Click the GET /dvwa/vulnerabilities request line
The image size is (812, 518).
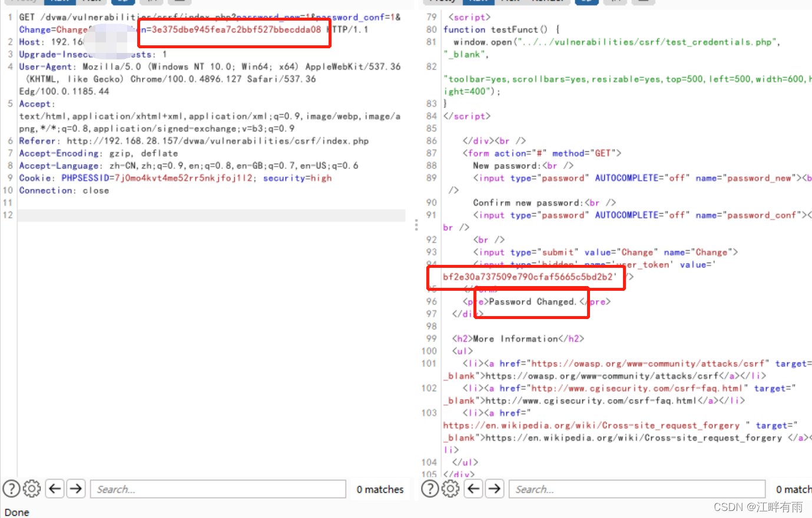point(210,17)
